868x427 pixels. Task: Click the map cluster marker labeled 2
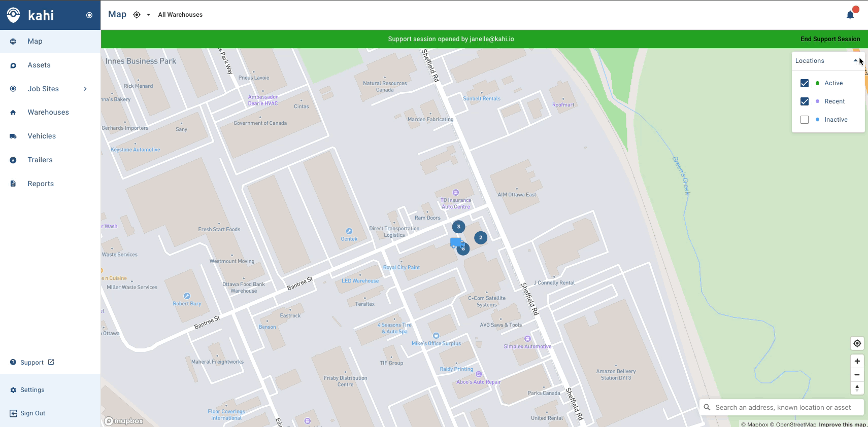tap(481, 237)
